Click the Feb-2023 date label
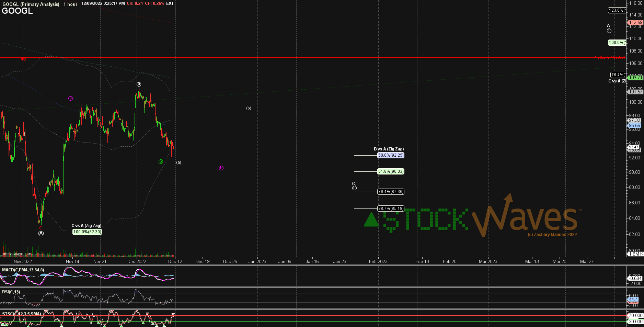Image resolution: width=644 pixels, height=327 pixels. click(378, 261)
